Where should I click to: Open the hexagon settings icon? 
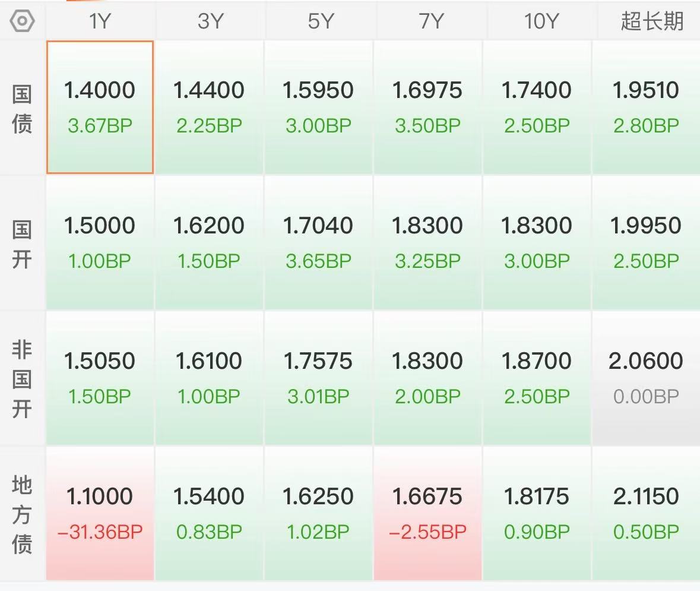pyautogui.click(x=22, y=21)
